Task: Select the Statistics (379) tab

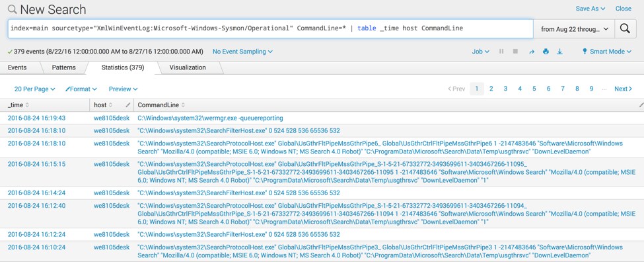Action: point(123,67)
